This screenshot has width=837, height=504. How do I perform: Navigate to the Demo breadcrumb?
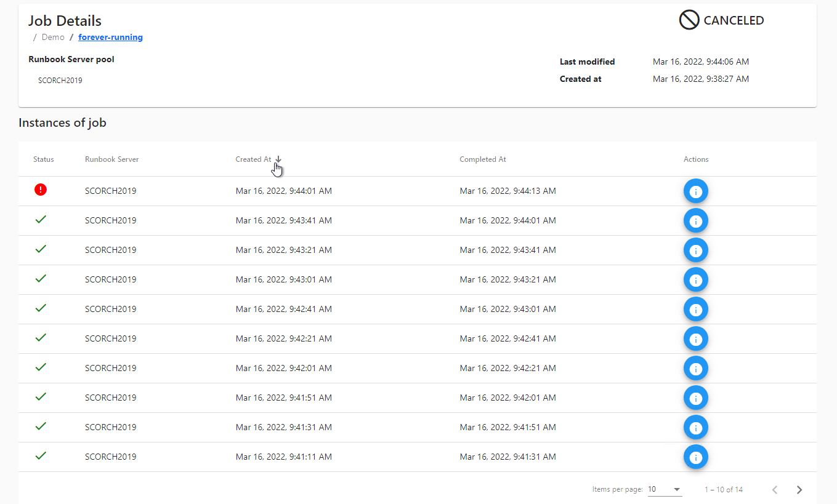pyautogui.click(x=53, y=37)
